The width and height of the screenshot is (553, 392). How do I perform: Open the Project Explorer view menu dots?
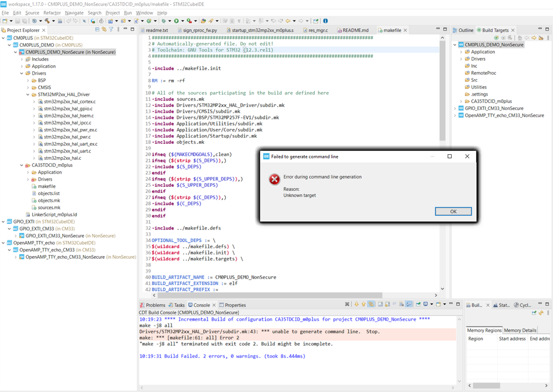tap(118, 30)
